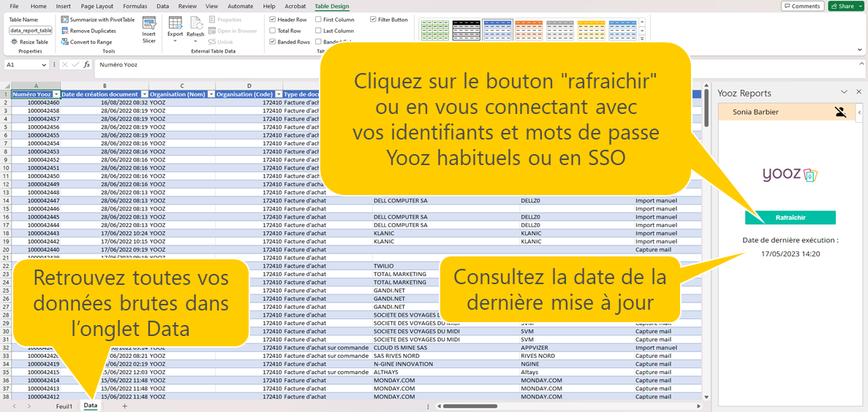868x412 pixels.
Task: Click the Convert to Range icon
Action: [x=65, y=42]
